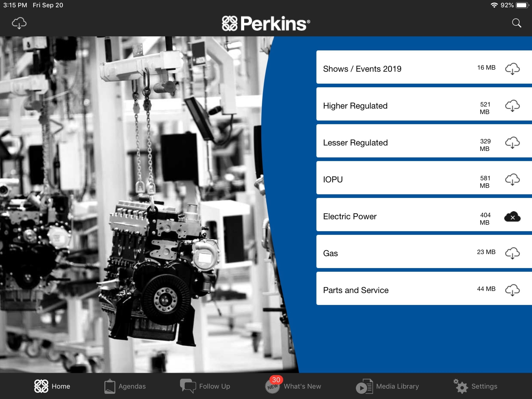532x399 pixels.
Task: Open the Home tab
Action: [52, 386]
